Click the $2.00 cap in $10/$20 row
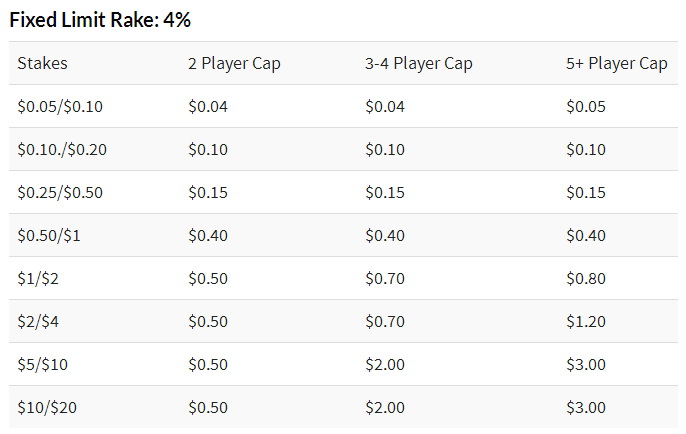 385,407
